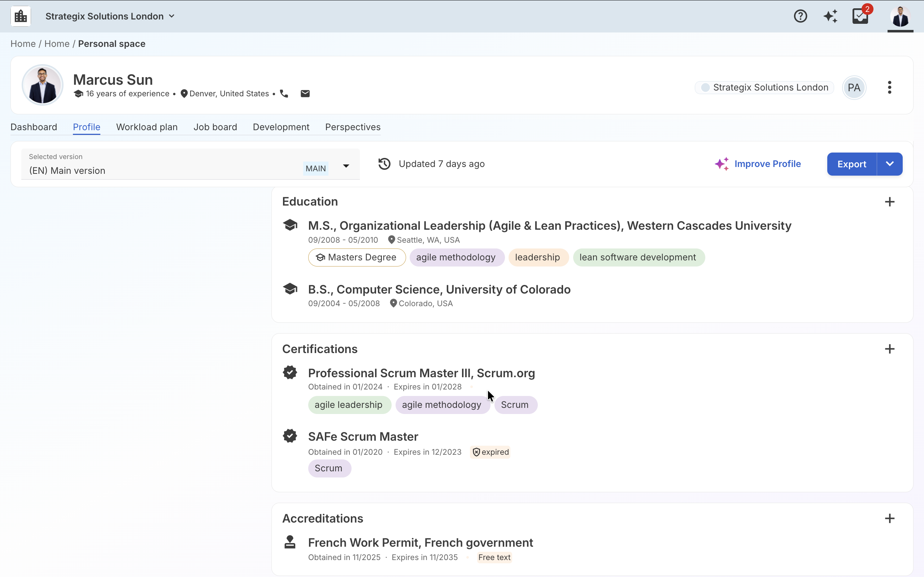Open the three-dot more options menu

(x=890, y=87)
